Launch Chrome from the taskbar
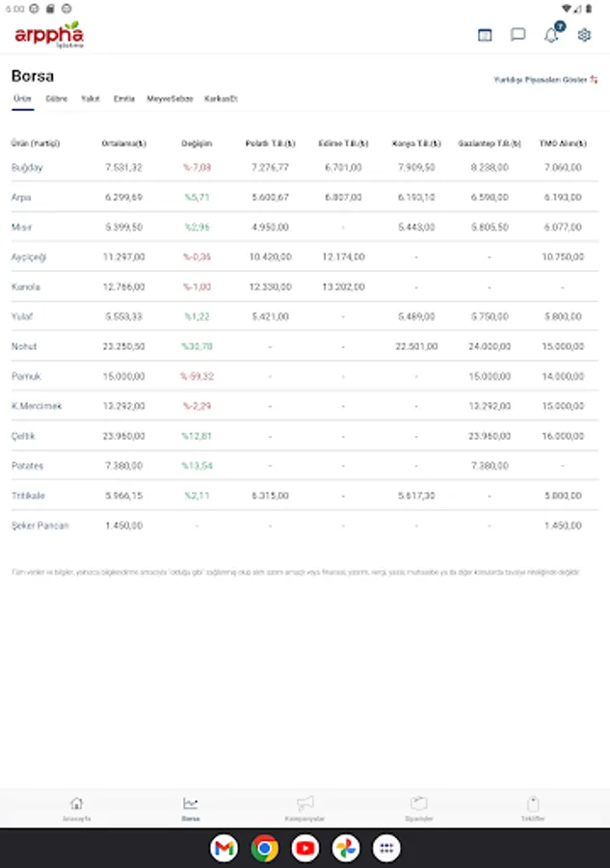610x868 pixels. coord(265,849)
